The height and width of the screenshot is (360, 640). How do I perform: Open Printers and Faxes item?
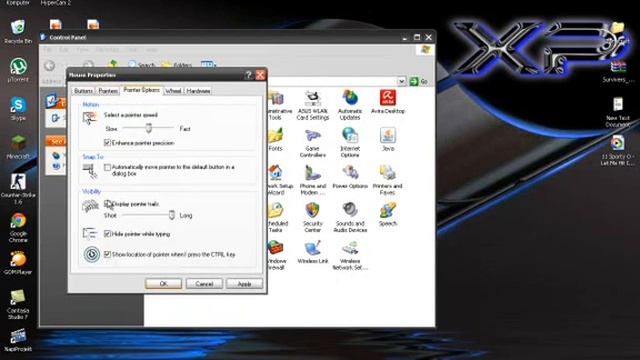[x=387, y=180]
